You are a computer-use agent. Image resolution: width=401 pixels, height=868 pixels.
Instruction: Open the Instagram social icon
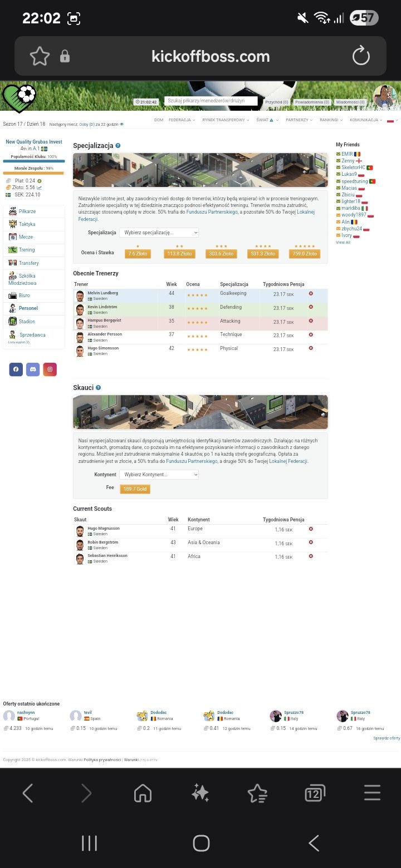tap(50, 369)
